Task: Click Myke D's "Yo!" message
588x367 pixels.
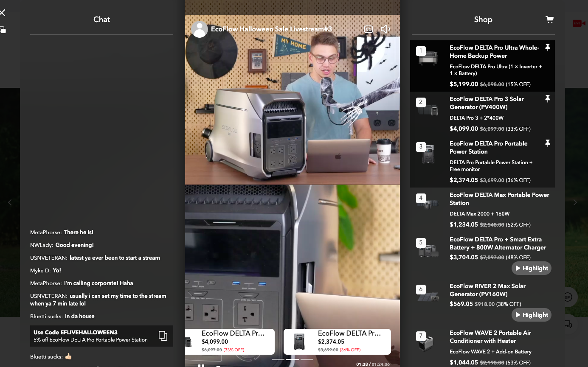Action: coord(57,270)
